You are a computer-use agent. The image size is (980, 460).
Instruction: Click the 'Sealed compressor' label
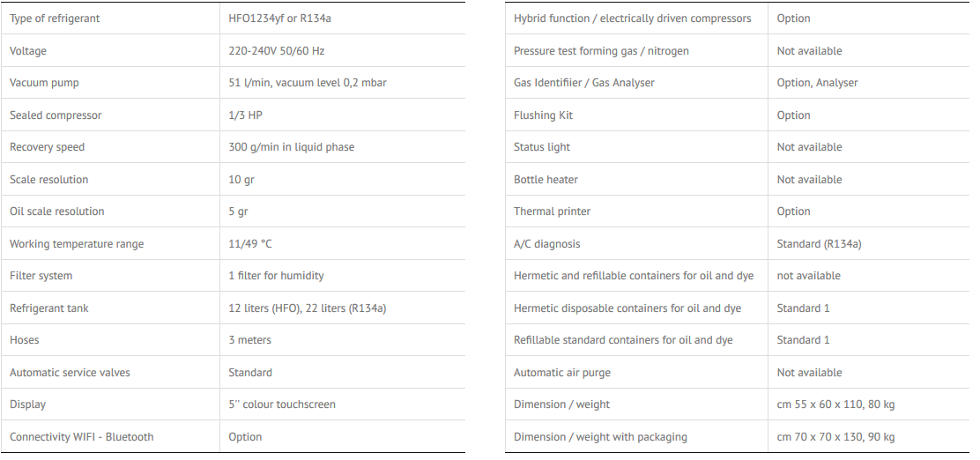point(56,115)
